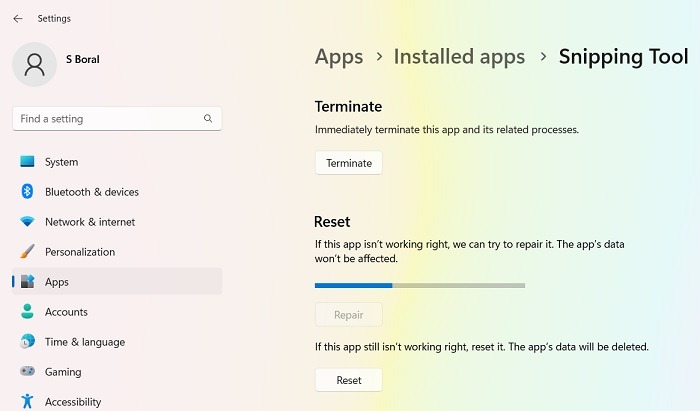Open System settings category
The width and height of the screenshot is (700, 411).
pos(117,162)
